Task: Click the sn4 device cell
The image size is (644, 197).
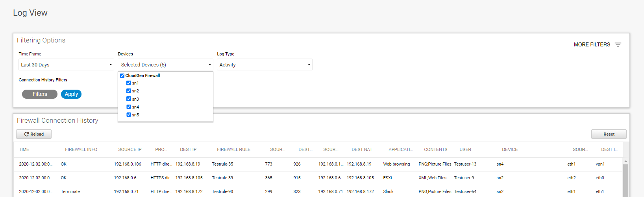Action: pyautogui.click(x=500, y=164)
